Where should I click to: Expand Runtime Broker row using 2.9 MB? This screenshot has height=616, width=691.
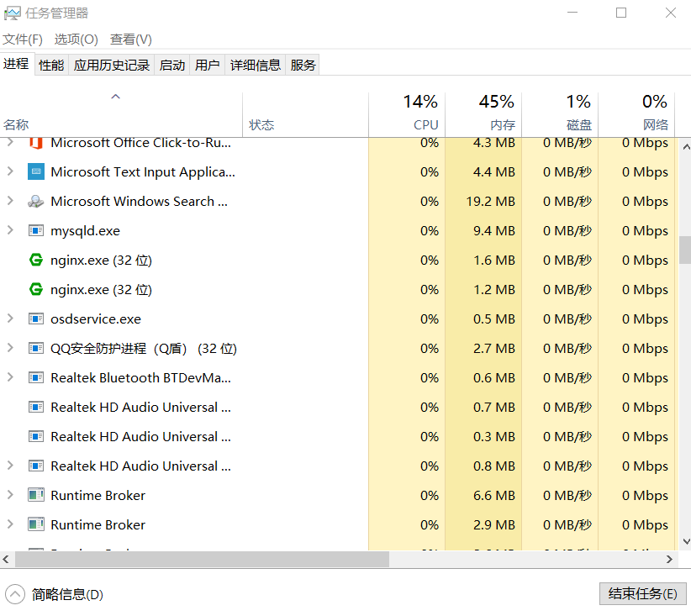[10, 524]
